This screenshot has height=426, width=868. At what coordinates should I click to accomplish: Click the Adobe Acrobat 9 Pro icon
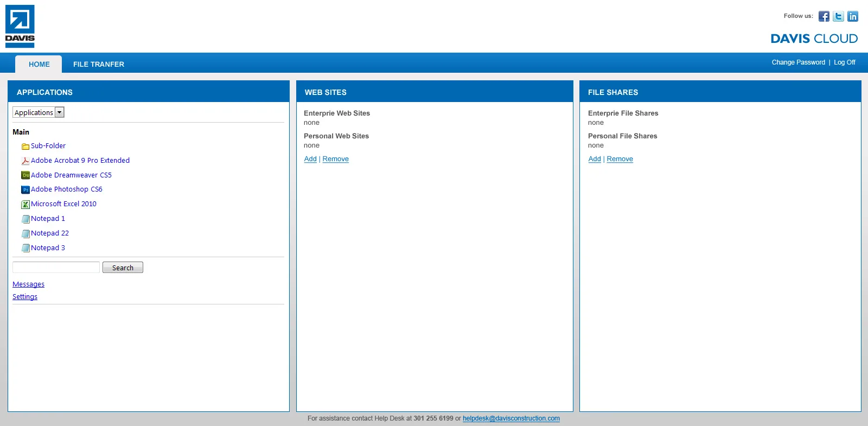pos(25,161)
